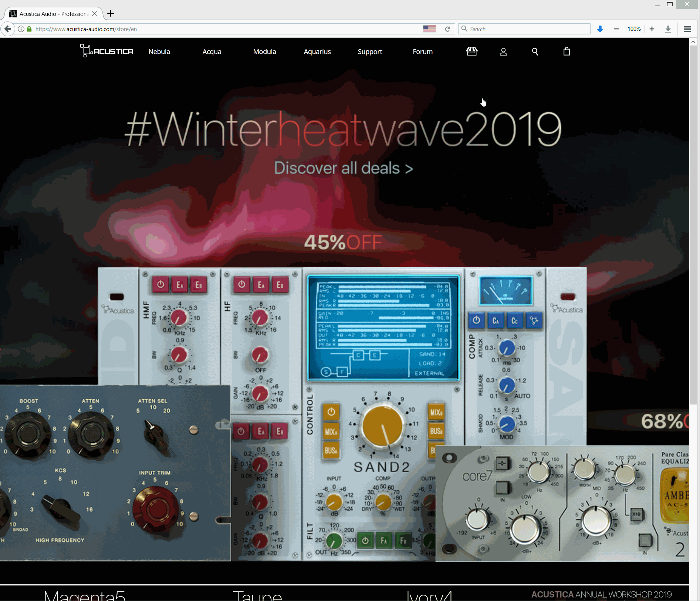This screenshot has height=601, width=700.
Task: Click the blue download arrow icon
Action: 600,29
